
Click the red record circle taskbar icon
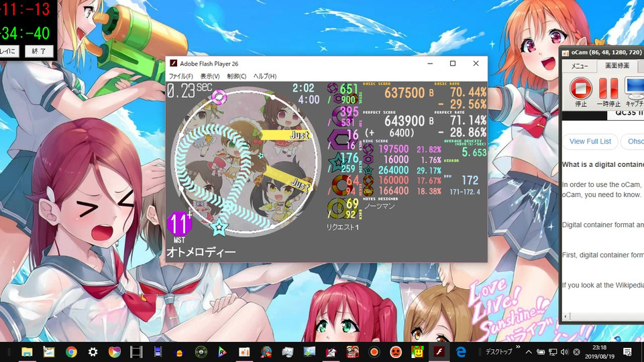[374, 352]
